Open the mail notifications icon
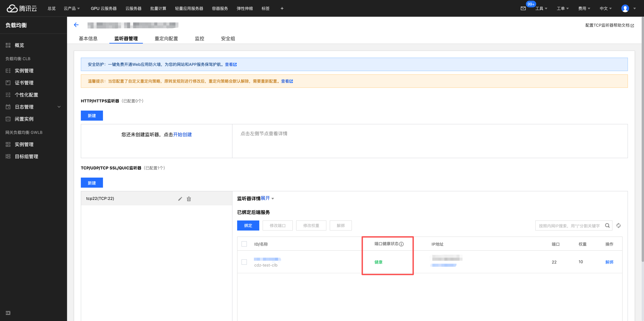Image resolution: width=644 pixels, height=321 pixels. pyautogui.click(x=523, y=9)
